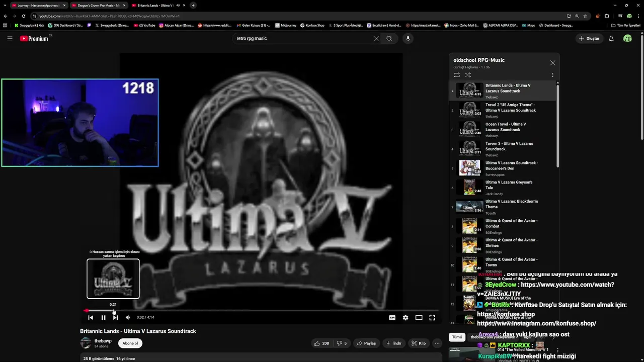Viewport: 644px width, 362px height.
Task: Open YouTube notifications bell
Action: [611, 38]
